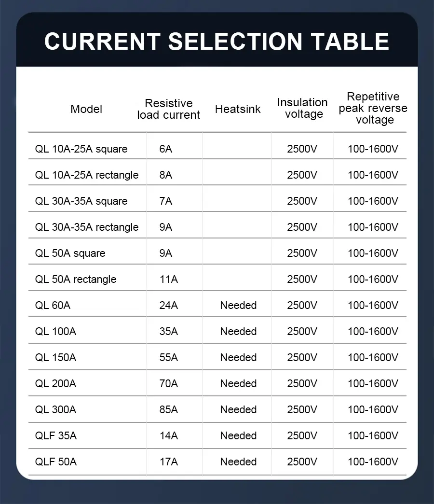The width and height of the screenshot is (434, 504).
Task: Click the 55A resistive load current value
Action: pos(168,358)
